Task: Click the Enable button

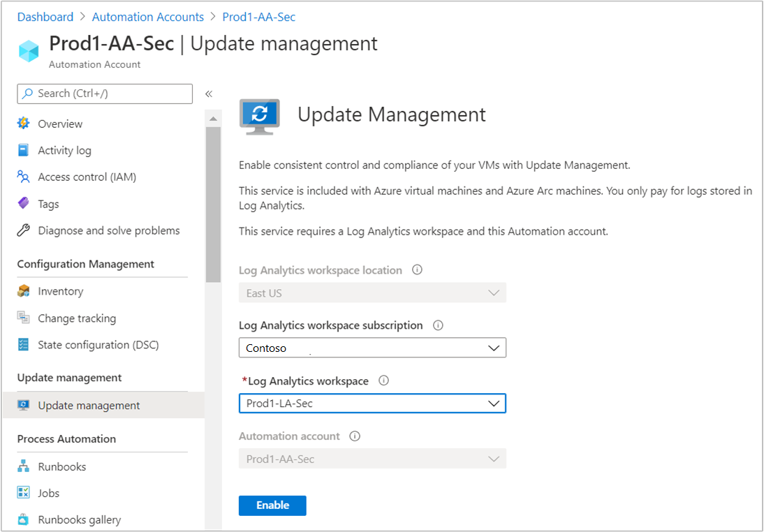Action: (272, 505)
